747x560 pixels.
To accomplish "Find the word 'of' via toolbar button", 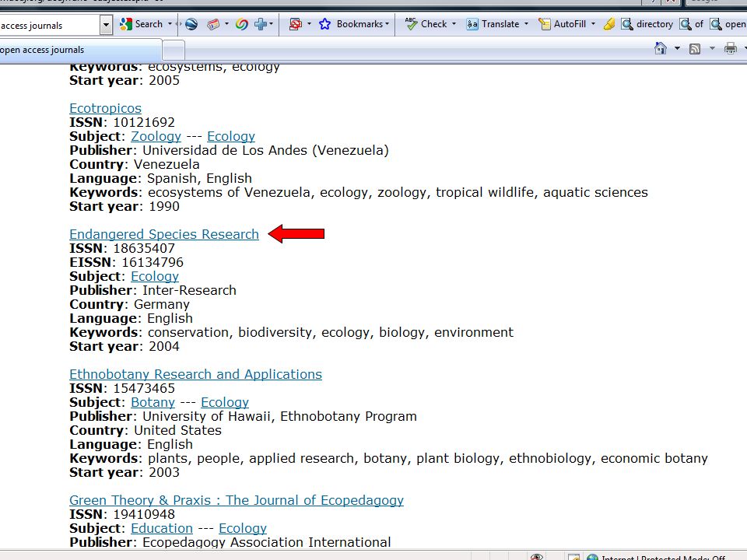I will coord(692,24).
